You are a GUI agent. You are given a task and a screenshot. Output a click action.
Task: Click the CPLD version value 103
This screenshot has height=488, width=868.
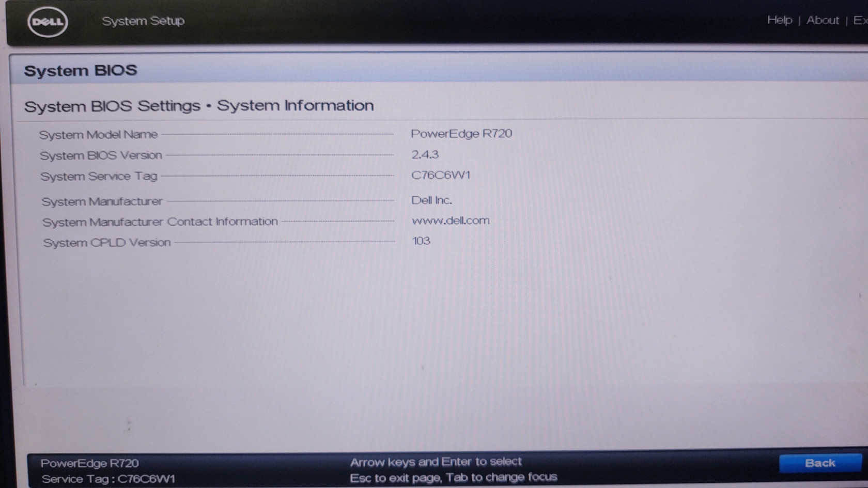[x=421, y=241]
